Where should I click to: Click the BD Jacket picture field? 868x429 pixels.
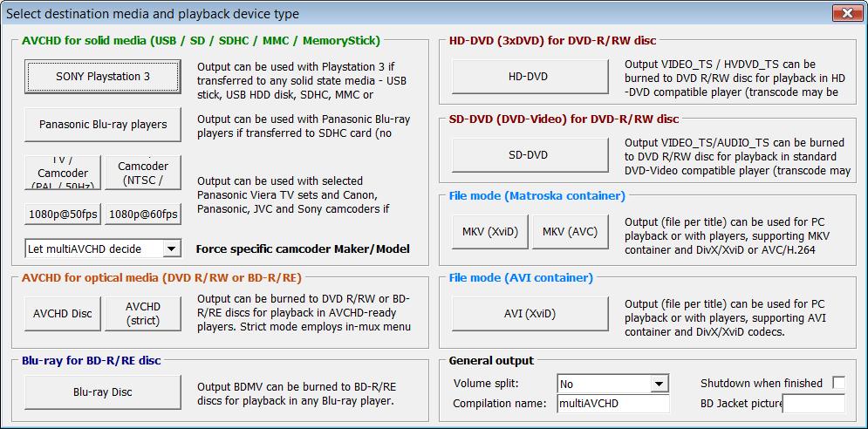click(x=814, y=404)
